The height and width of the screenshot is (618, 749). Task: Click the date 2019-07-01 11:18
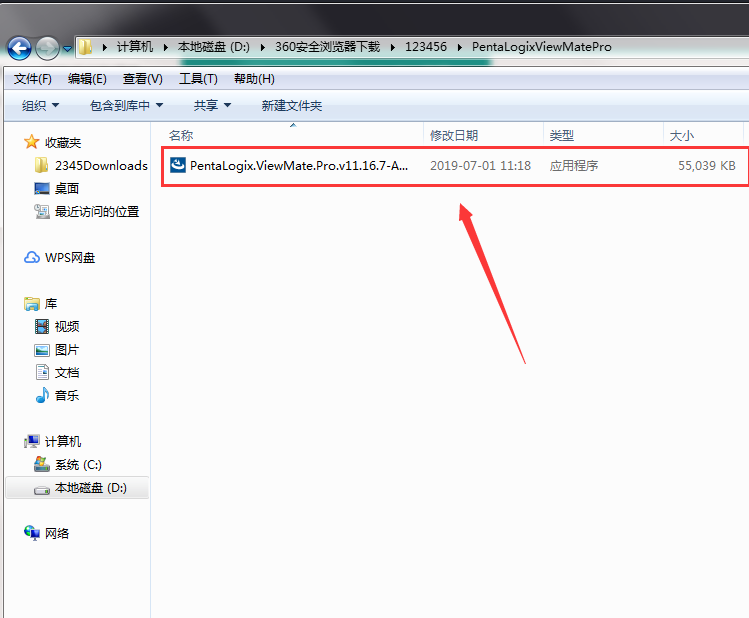[x=481, y=166]
